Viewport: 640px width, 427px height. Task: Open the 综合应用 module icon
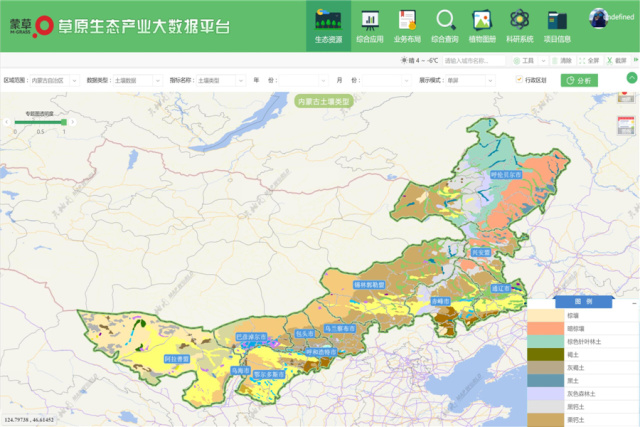(370, 19)
